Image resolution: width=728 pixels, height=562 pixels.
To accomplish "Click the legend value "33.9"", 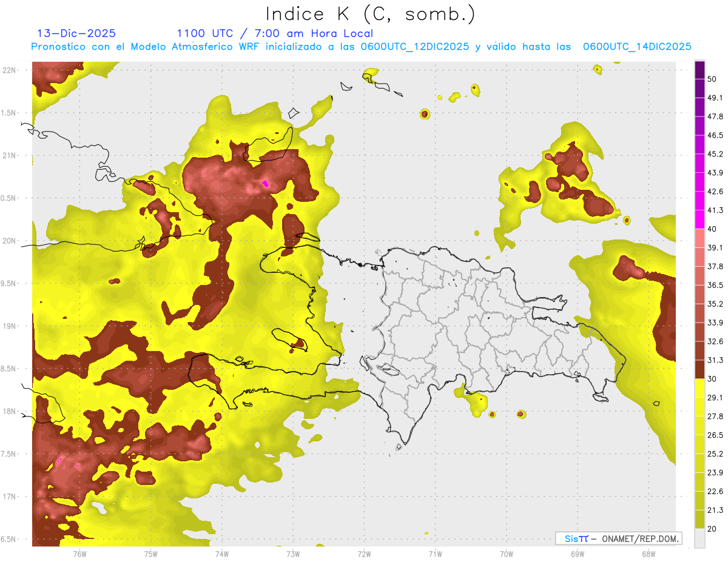I will tap(716, 323).
